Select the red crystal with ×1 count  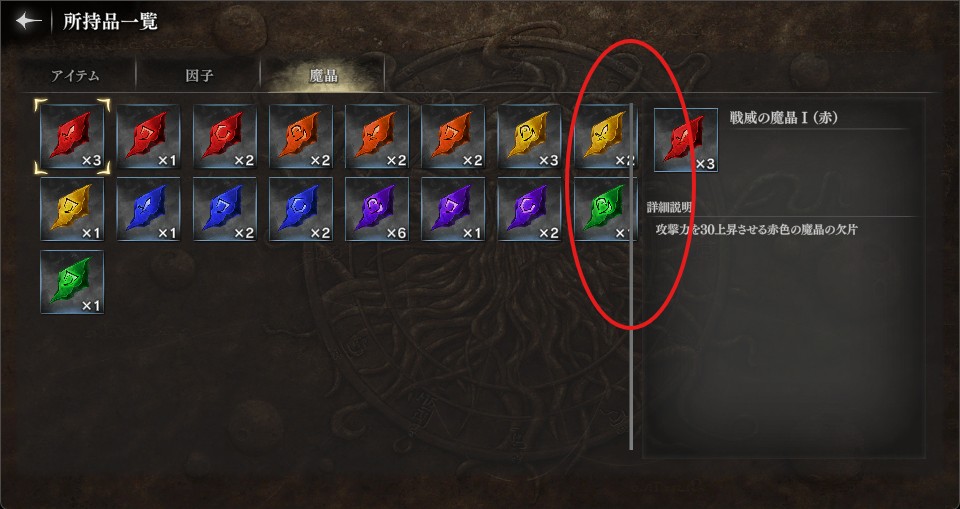click(148, 137)
